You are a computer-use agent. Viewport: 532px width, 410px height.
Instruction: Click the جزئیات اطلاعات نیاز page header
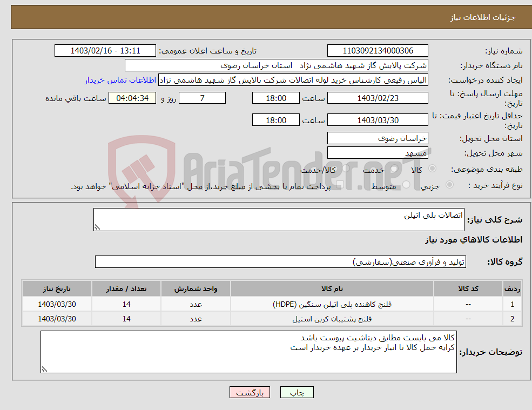pyautogui.click(x=482, y=17)
